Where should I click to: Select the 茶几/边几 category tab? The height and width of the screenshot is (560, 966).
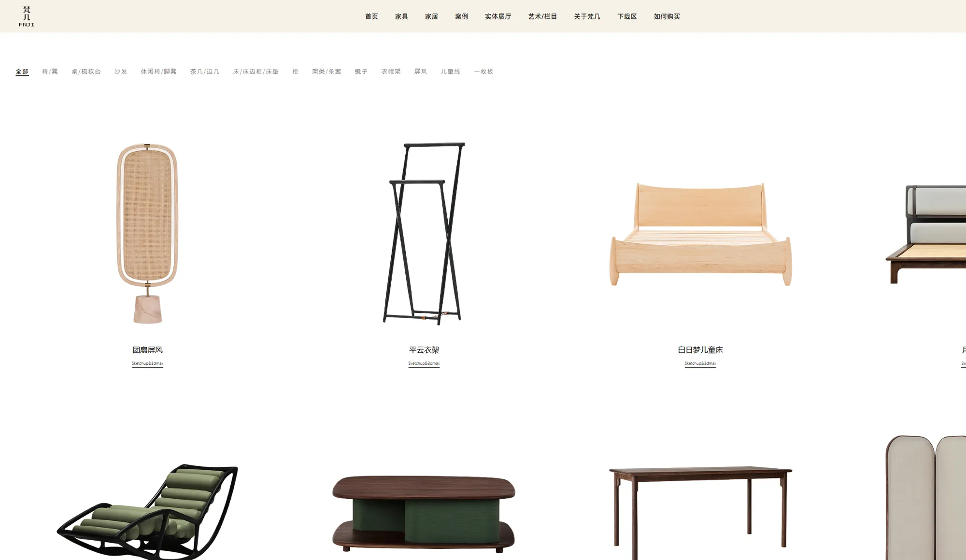click(205, 71)
